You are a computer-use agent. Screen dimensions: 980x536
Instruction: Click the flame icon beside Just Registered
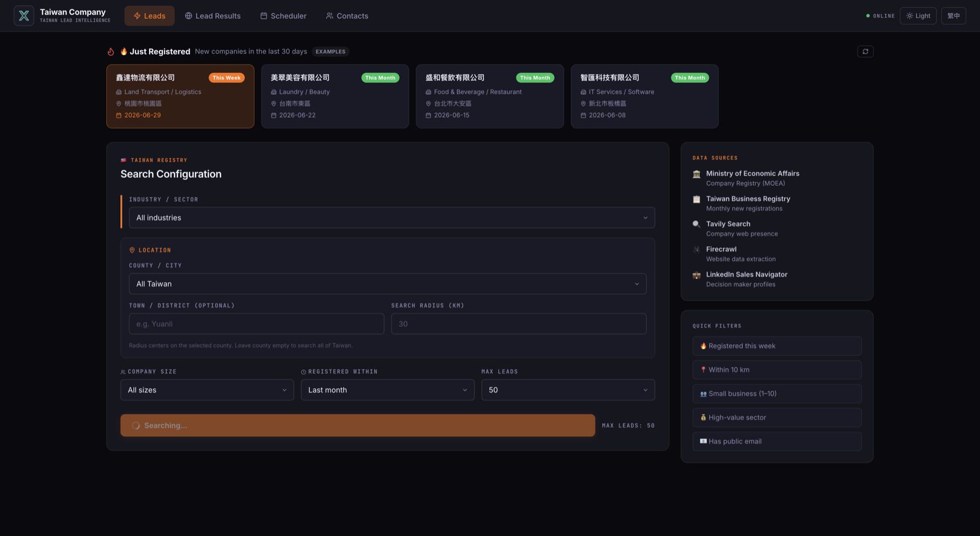point(111,52)
